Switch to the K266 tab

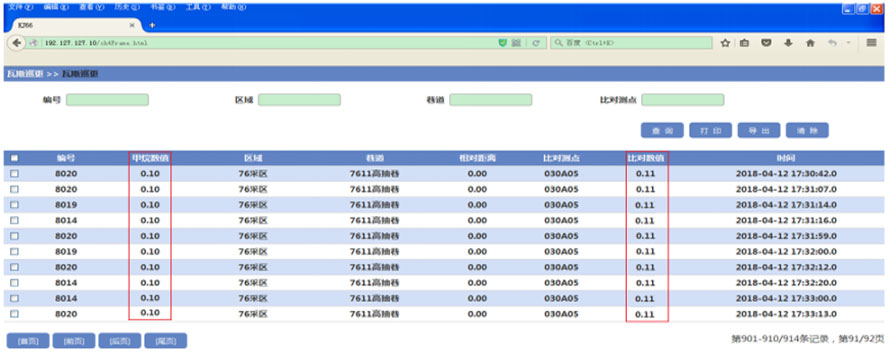click(74, 26)
